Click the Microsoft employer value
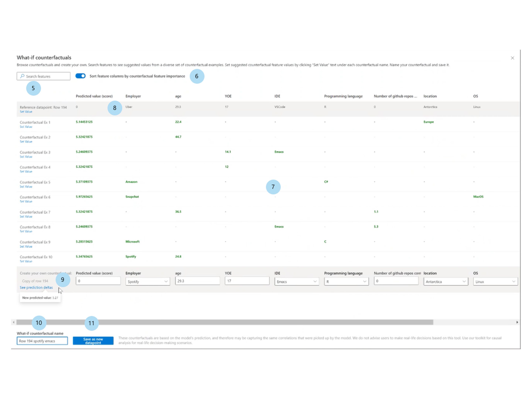Image resolution: width=532 pixels, height=399 pixels. click(132, 242)
